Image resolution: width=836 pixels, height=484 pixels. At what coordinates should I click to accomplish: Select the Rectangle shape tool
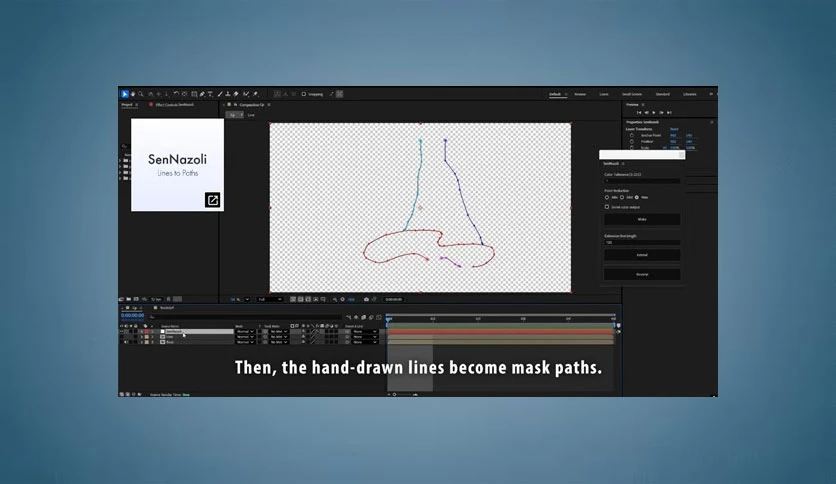click(194, 94)
